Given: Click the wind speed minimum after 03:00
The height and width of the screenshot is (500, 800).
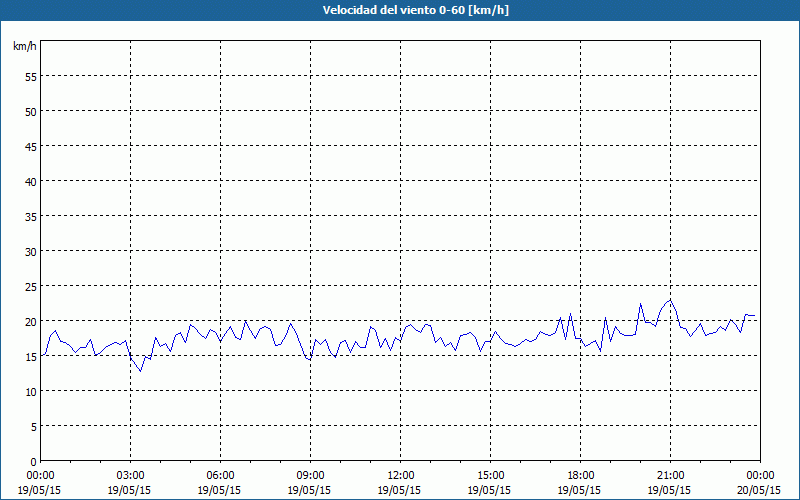Looking at the screenshot, I should click(x=141, y=371).
